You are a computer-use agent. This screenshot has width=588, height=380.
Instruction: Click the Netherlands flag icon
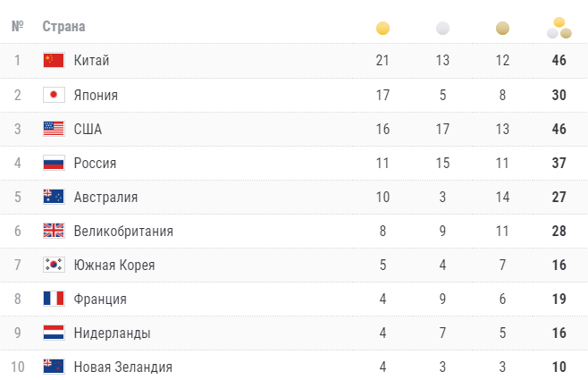pos(54,333)
